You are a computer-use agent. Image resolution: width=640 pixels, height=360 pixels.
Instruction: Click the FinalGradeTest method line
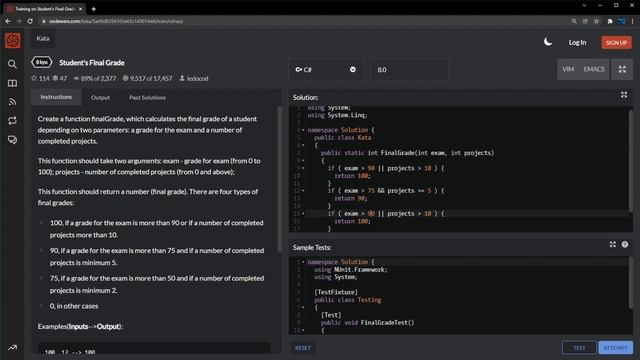(x=367, y=322)
